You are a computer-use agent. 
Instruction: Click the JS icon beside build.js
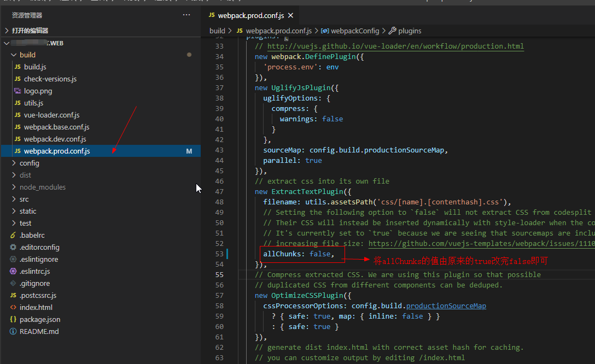point(17,67)
